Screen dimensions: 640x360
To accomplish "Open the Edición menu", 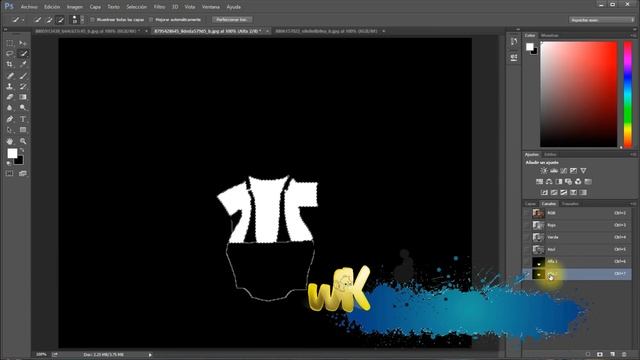I will coord(52,7).
